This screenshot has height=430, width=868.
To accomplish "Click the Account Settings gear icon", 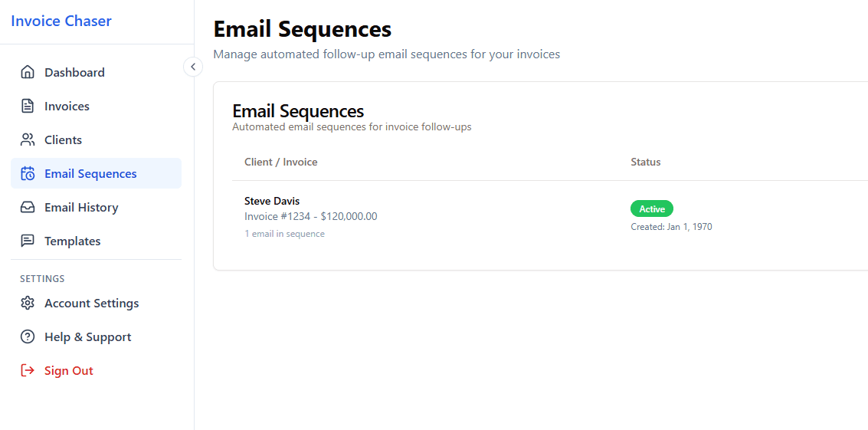I will coord(28,304).
